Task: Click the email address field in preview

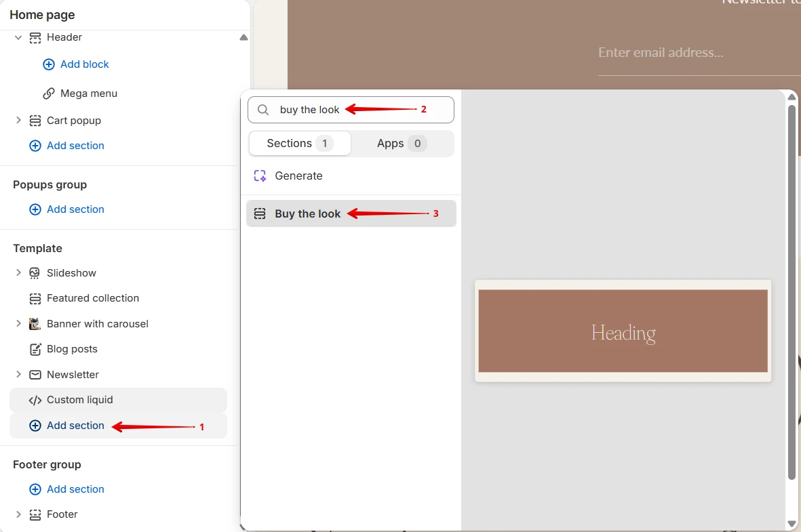Action: point(699,53)
